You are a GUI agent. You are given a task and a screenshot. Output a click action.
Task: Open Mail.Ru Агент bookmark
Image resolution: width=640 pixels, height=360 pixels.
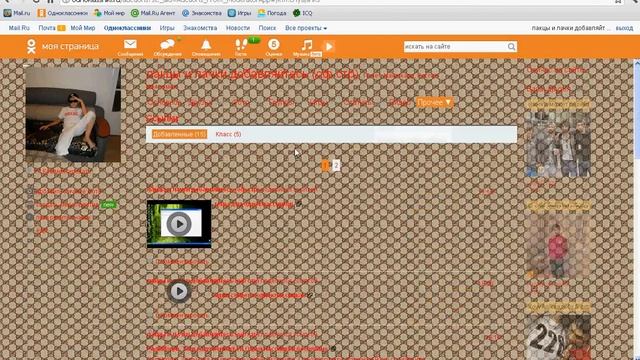tap(153, 13)
